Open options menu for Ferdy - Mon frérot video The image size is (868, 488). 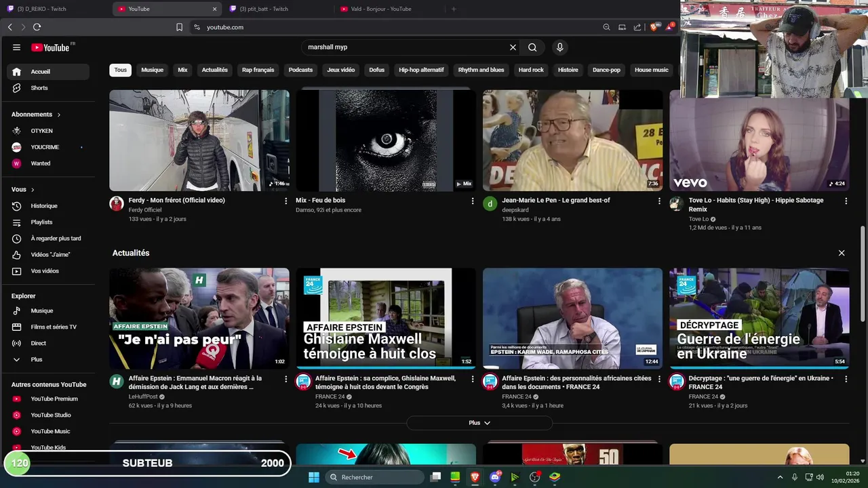coord(285,201)
